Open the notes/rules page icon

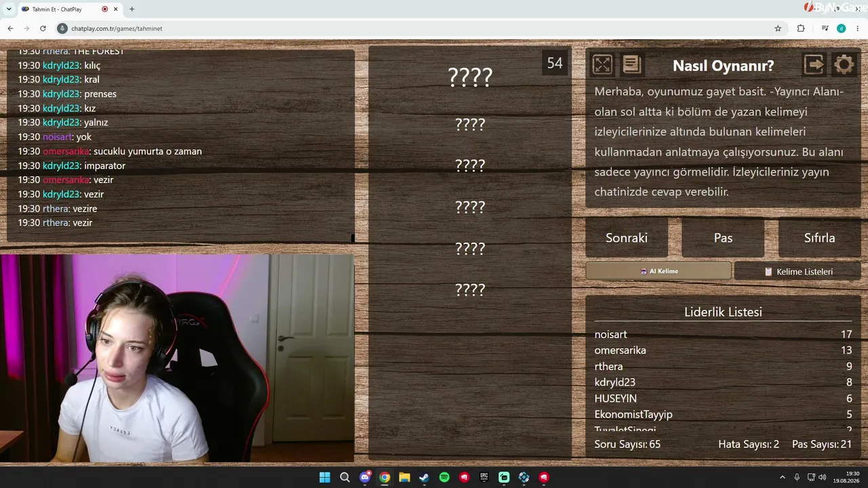pos(631,64)
